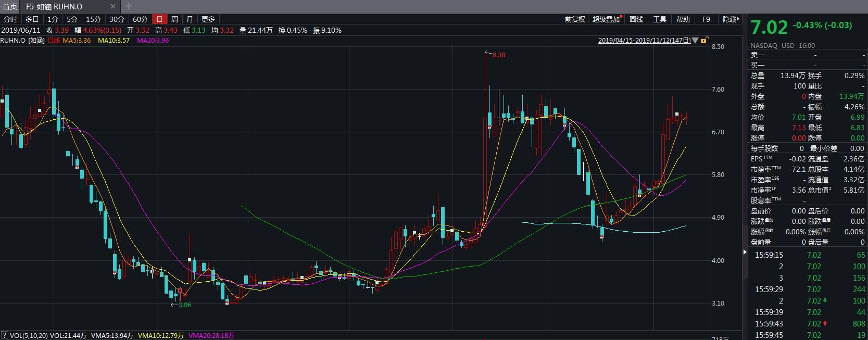Switch to 日 daily K-line period
868x340 pixels.
(159, 19)
